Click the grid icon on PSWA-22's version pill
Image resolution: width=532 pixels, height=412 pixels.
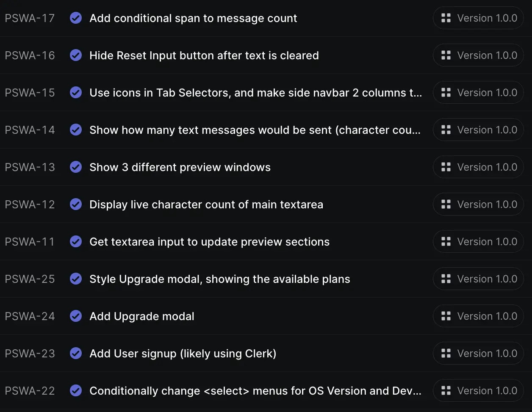(x=446, y=391)
